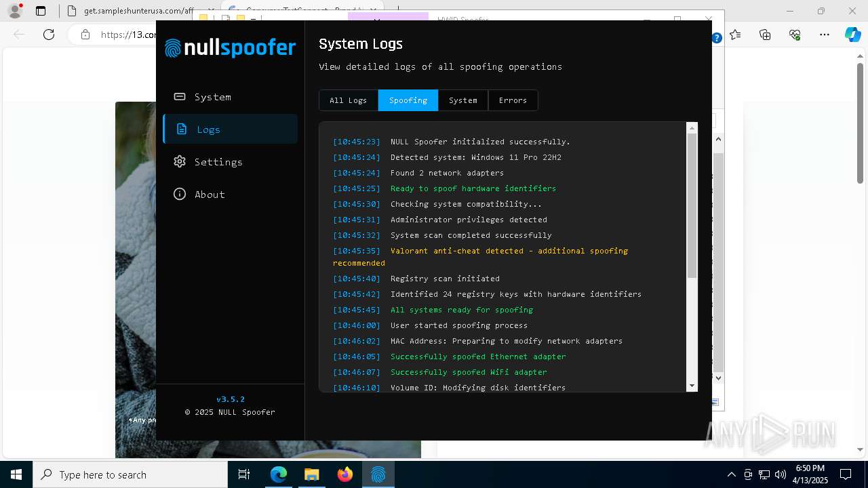Open network status tray icon
The image size is (868, 488).
pyautogui.click(x=764, y=474)
